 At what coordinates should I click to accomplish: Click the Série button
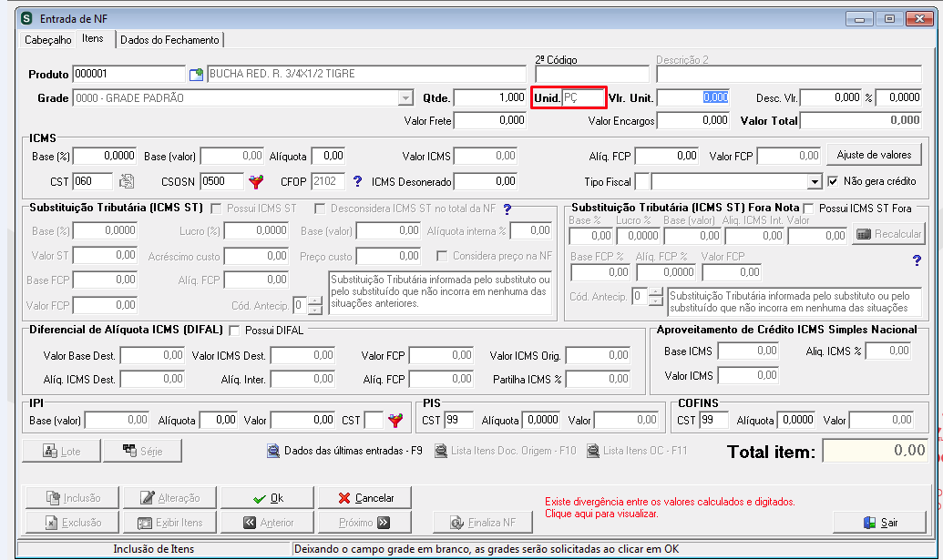coord(142,451)
